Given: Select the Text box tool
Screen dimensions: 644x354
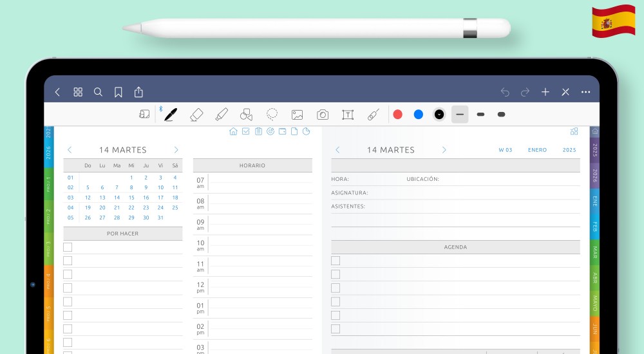Looking at the screenshot, I should click(348, 115).
